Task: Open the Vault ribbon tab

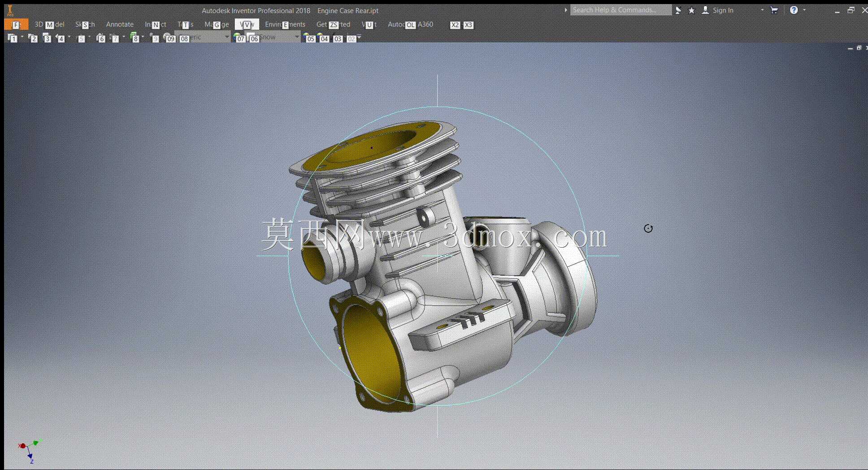Action: (369, 24)
